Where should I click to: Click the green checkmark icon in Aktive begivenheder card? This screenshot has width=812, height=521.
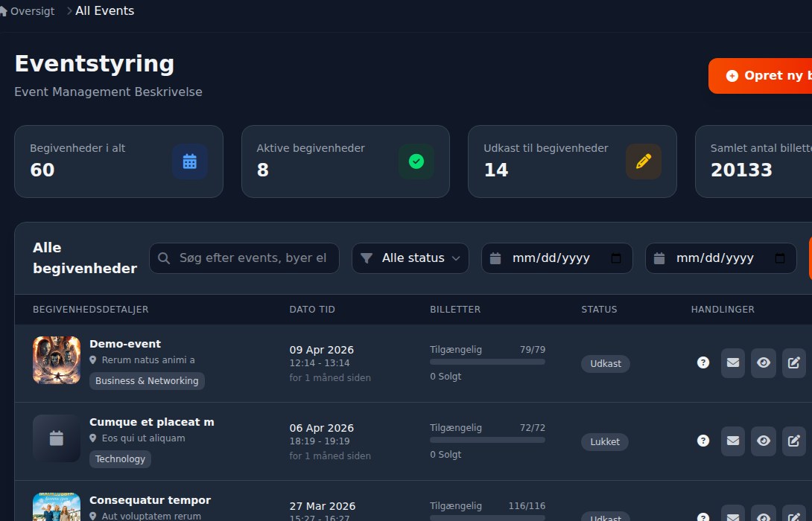(x=416, y=162)
